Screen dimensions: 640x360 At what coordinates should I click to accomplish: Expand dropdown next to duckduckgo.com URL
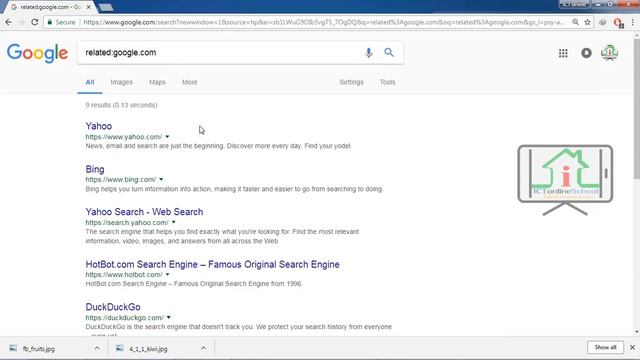click(x=169, y=318)
